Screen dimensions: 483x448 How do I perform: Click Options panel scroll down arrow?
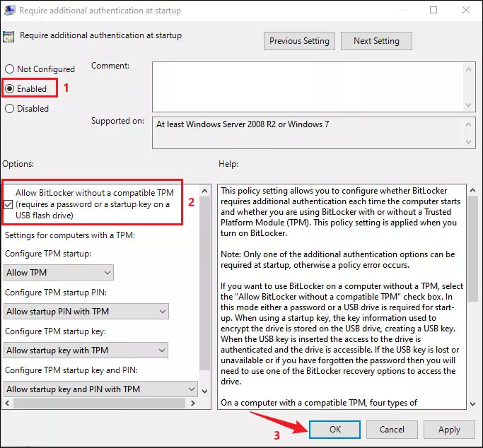(204, 391)
